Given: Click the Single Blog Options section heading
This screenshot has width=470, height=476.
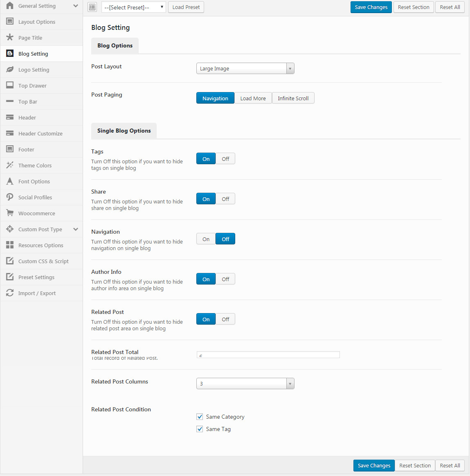Looking at the screenshot, I should tap(124, 131).
